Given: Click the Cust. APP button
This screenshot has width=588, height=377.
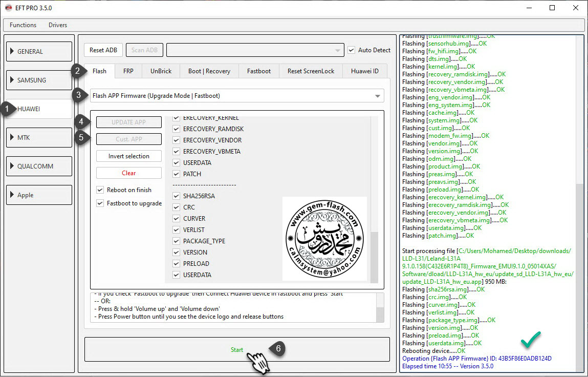Looking at the screenshot, I should click(128, 139).
